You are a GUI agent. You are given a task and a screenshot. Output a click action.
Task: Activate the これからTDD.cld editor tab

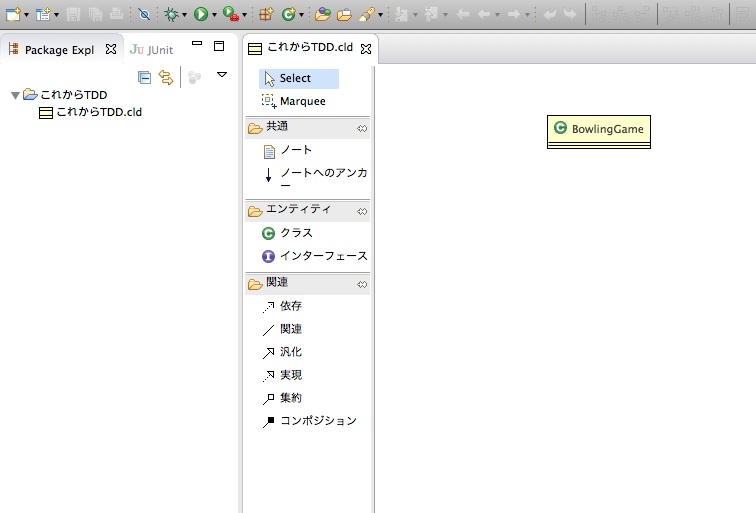tap(310, 47)
